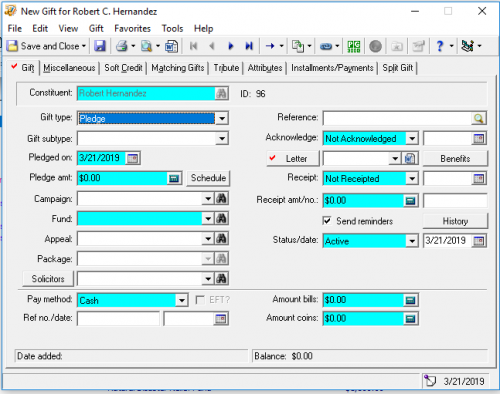Click the Word document icon in toolbar
The width and height of the screenshot is (500, 394).
pos(171,46)
